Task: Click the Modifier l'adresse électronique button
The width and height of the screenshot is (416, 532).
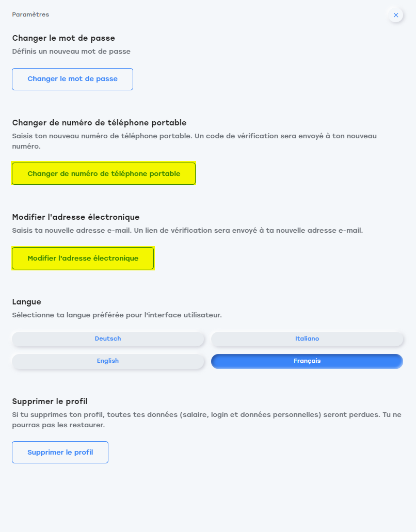Action: 83,258
